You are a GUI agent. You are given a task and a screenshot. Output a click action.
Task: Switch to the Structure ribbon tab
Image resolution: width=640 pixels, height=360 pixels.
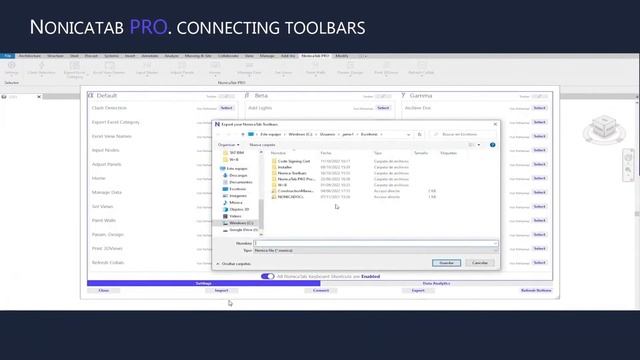pyautogui.click(x=55, y=56)
